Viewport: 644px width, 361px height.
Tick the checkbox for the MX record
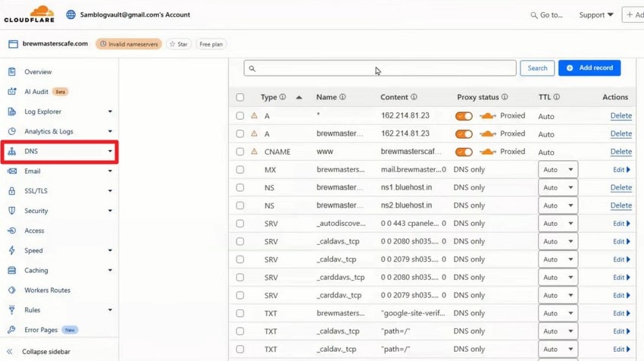(240, 170)
